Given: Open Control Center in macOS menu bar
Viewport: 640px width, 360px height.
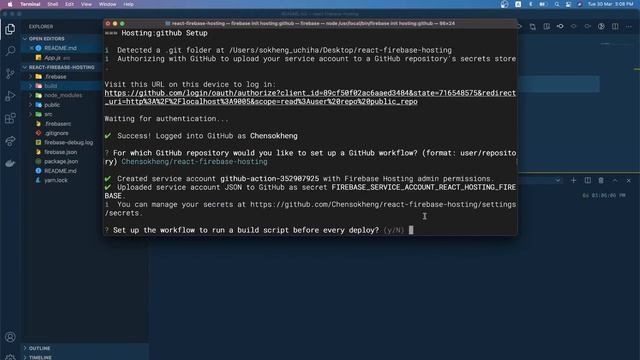Looking at the screenshot, I should [568, 4].
